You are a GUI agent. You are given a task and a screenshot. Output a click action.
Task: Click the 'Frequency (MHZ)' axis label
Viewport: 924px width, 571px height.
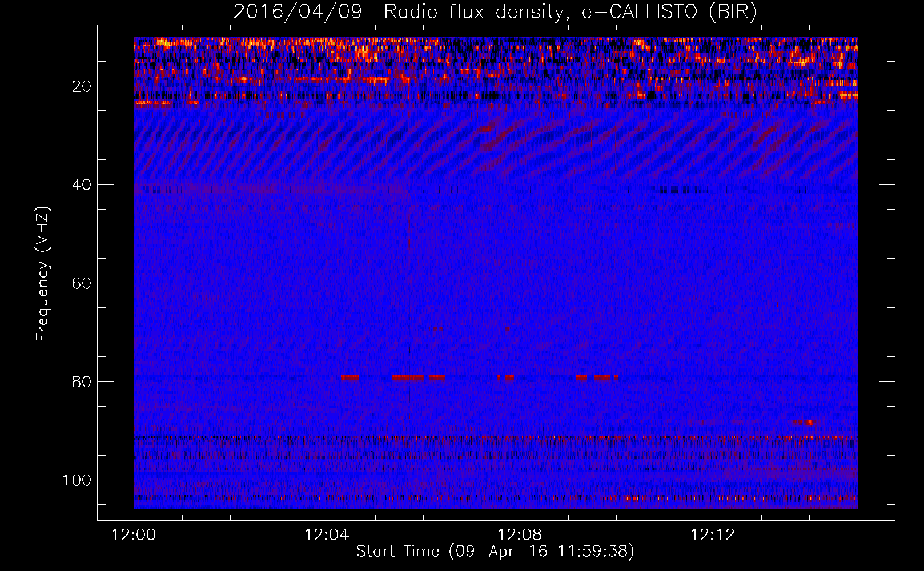43,274
